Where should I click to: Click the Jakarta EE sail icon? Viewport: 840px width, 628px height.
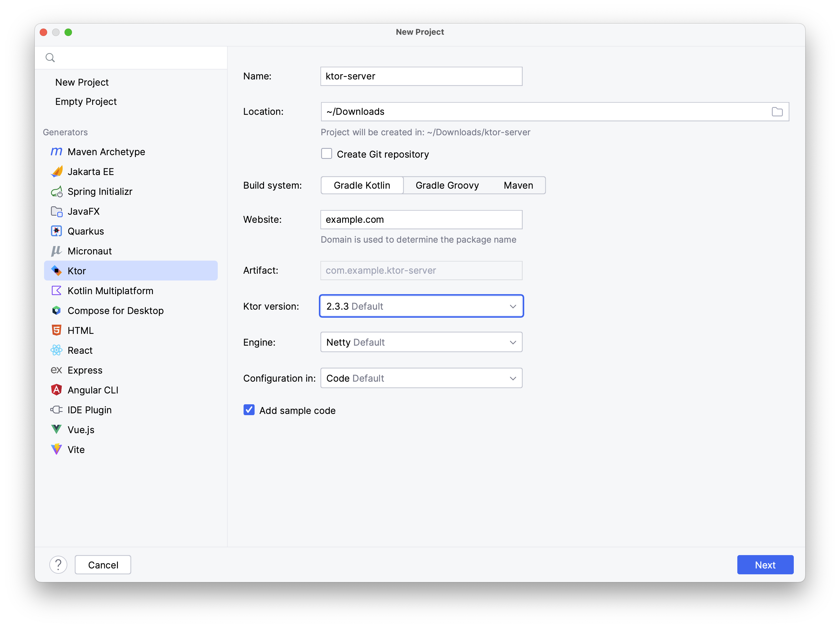(56, 171)
